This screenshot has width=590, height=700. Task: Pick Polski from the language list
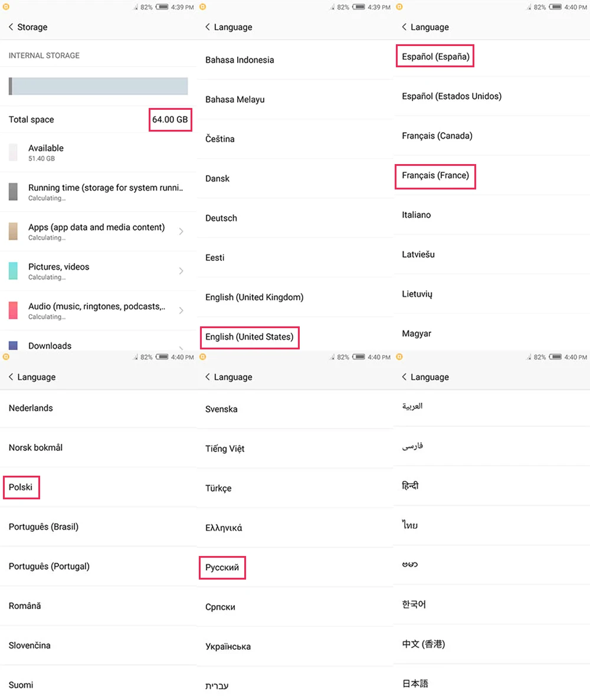[21, 487]
